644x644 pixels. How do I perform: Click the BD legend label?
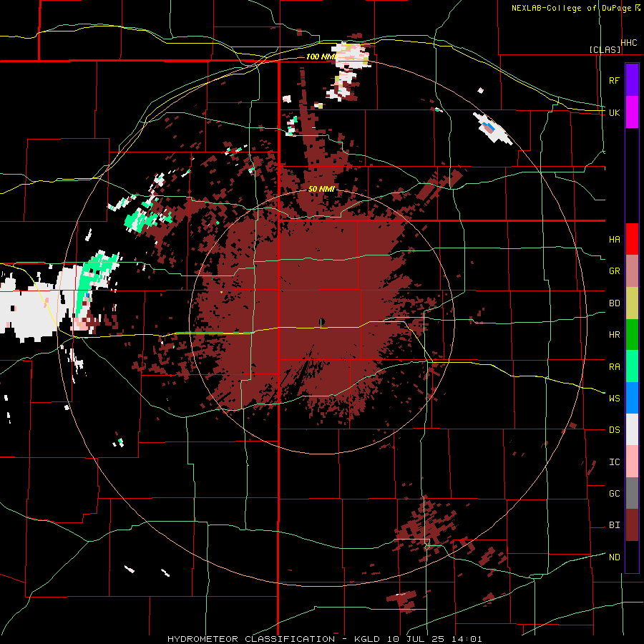coord(615,303)
